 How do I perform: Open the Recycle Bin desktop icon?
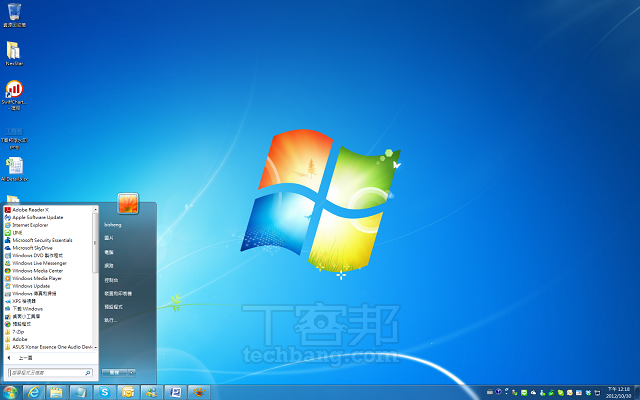click(x=14, y=12)
